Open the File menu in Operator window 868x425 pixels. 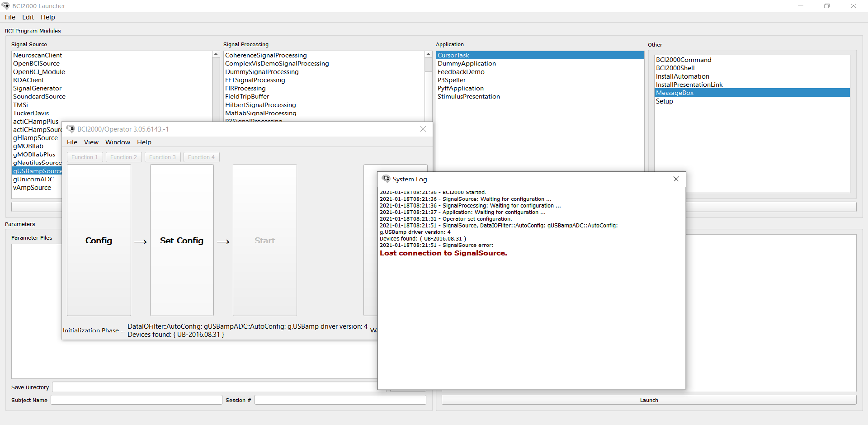[72, 142]
